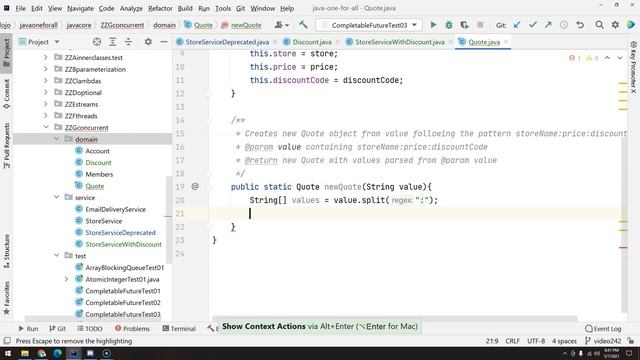Screen dimensions: 640x360
Task: Open the File menu
Action: pyautogui.click(x=20, y=8)
